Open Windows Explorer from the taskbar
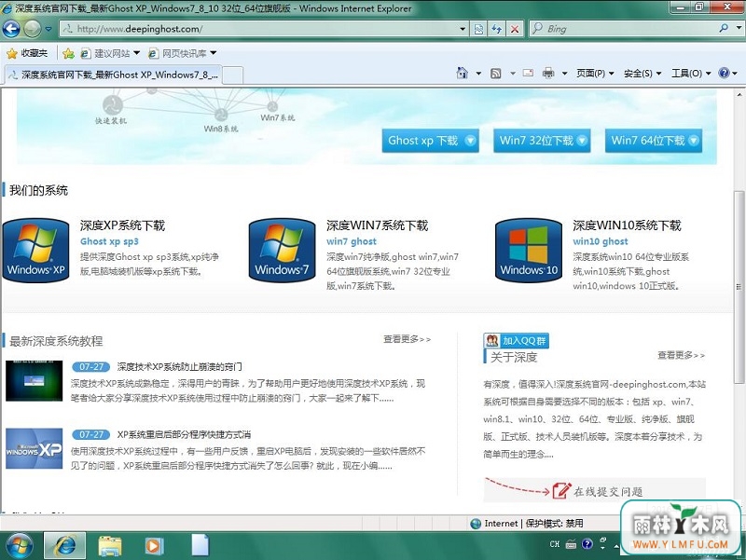The height and width of the screenshot is (560, 746). [x=110, y=546]
